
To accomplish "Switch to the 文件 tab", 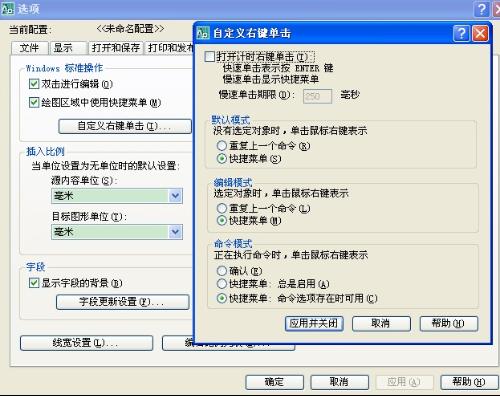I will tap(30, 48).
